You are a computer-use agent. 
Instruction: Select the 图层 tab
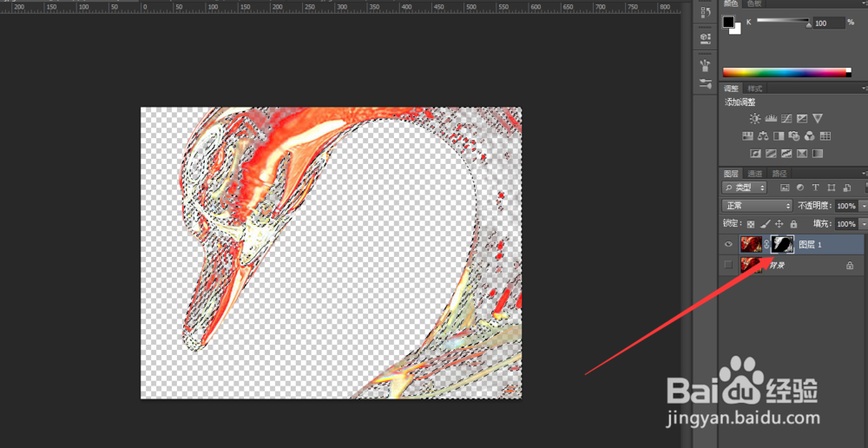tap(731, 174)
